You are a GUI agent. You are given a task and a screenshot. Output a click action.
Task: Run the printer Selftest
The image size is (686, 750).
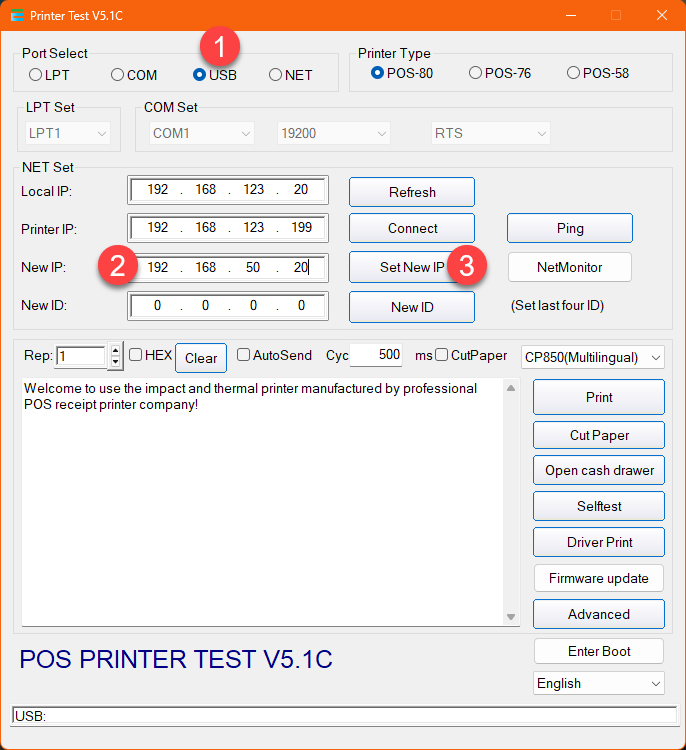click(599, 506)
